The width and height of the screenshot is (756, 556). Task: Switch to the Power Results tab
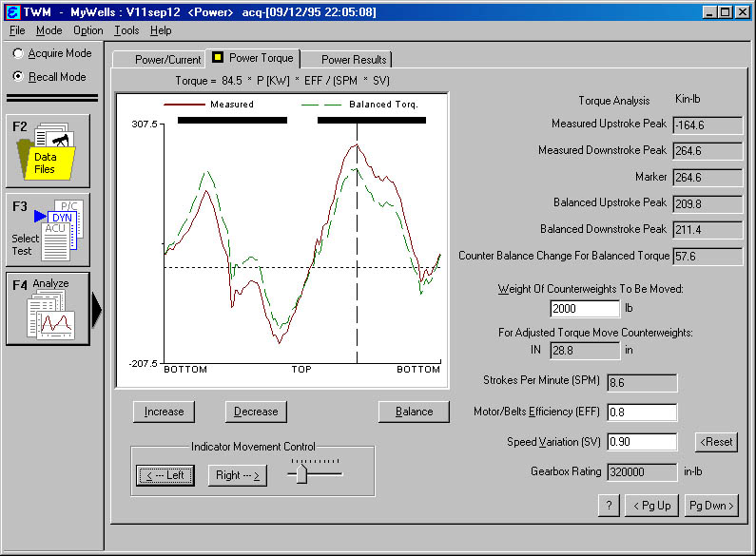pos(353,59)
